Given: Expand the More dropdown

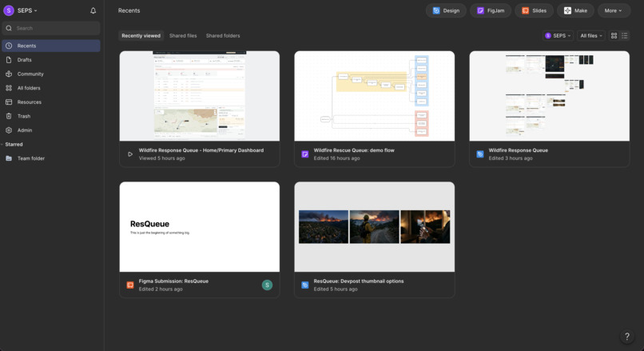Looking at the screenshot, I should click(x=614, y=10).
